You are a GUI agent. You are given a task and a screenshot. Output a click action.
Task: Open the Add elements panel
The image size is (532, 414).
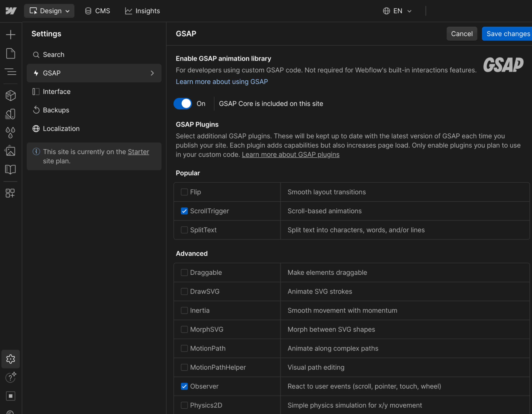[10, 35]
